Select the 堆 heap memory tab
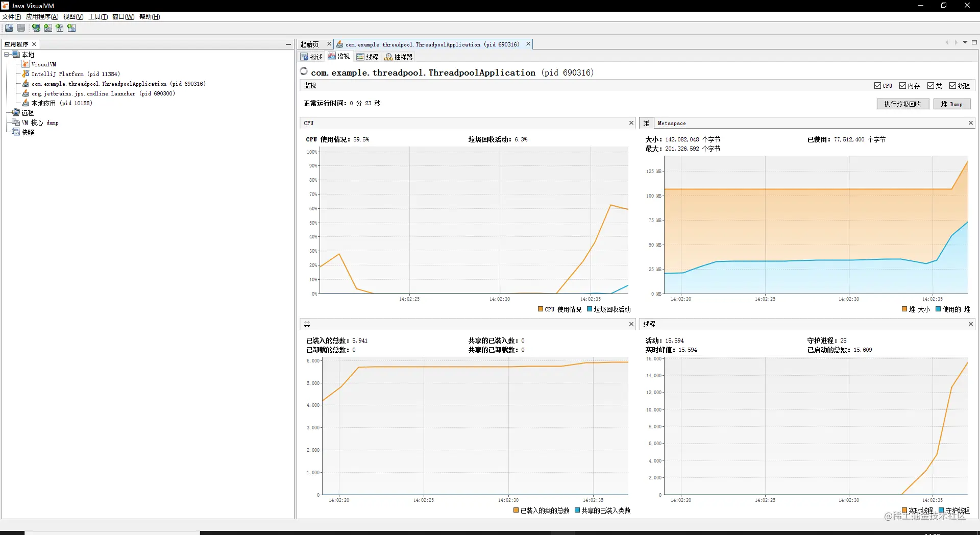 (x=647, y=123)
